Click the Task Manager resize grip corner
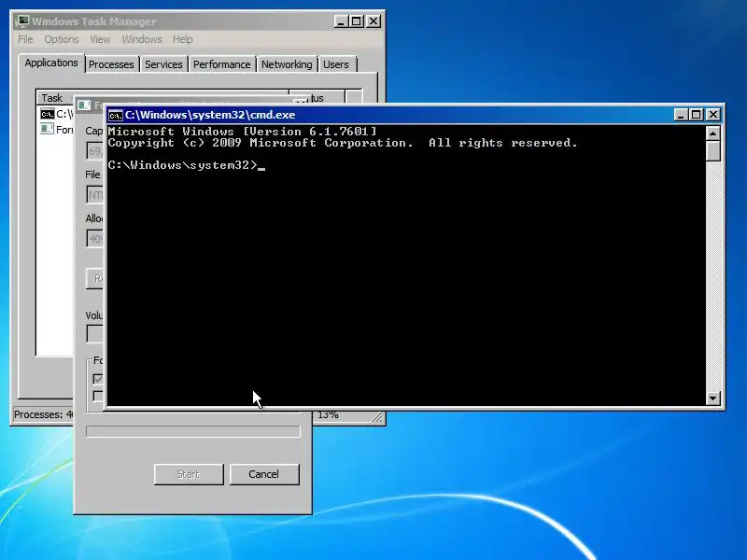The height and width of the screenshot is (560, 747). point(378,417)
